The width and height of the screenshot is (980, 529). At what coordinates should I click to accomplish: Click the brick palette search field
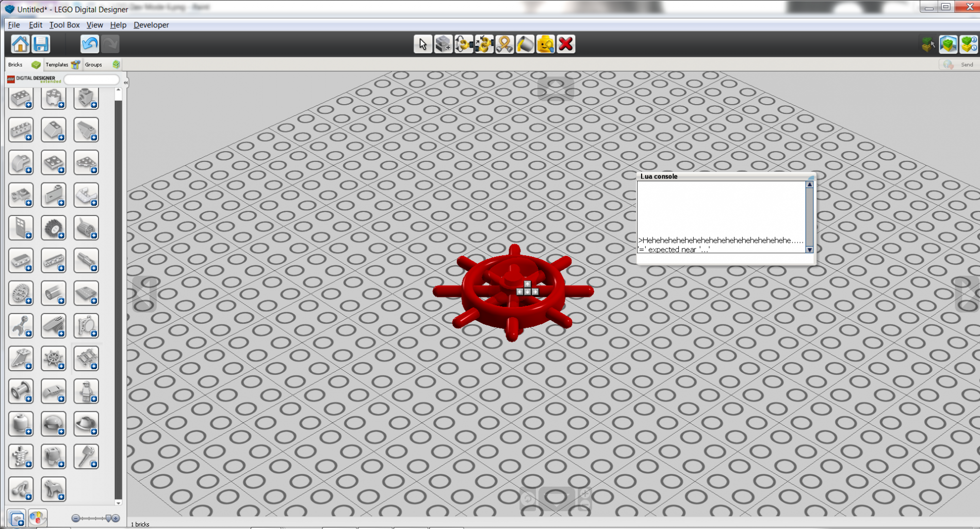click(x=92, y=80)
